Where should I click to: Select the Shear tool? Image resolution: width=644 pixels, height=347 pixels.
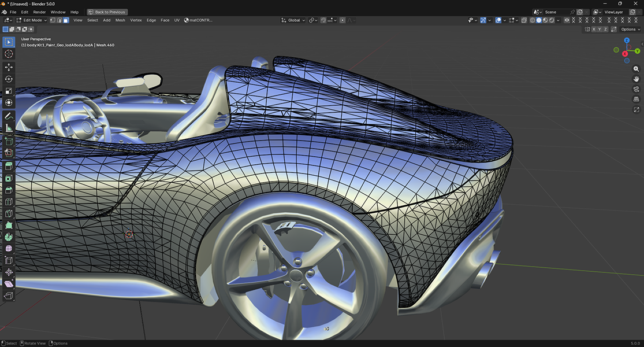pyautogui.click(x=9, y=284)
